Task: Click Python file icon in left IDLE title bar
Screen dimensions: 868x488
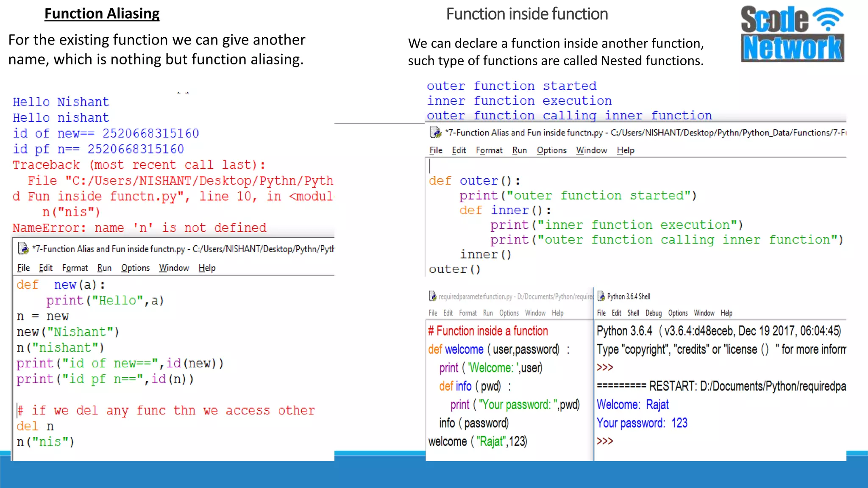Action: point(23,249)
